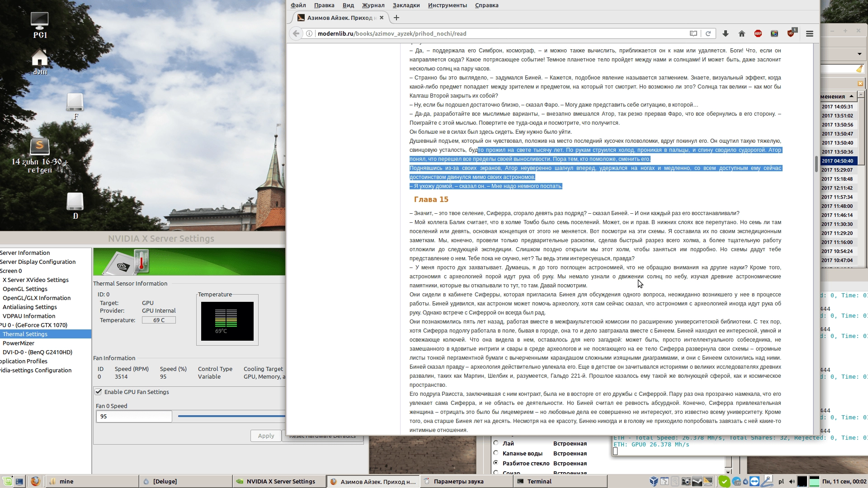Open the uBlock Origin popup

coord(791,33)
